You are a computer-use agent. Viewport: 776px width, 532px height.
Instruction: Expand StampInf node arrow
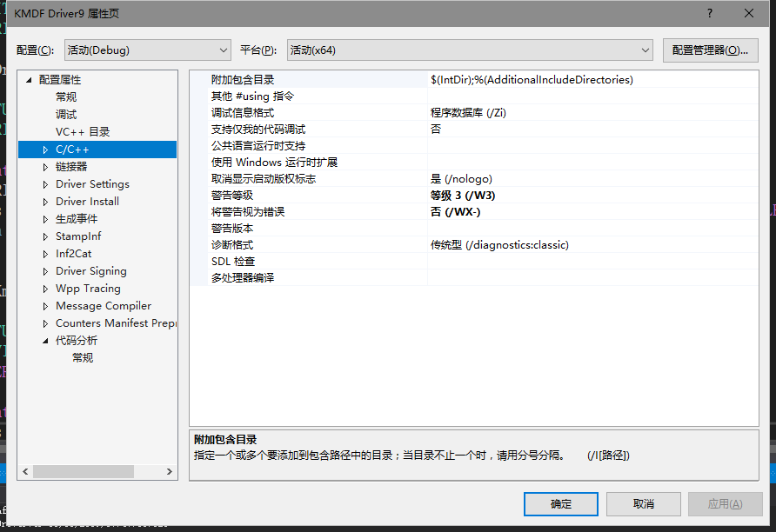point(45,236)
